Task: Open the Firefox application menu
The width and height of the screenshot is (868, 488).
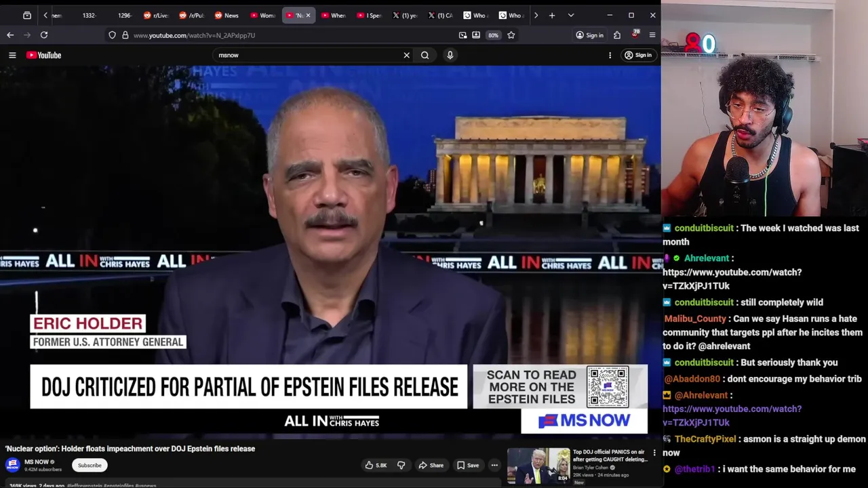Action: [x=652, y=35]
